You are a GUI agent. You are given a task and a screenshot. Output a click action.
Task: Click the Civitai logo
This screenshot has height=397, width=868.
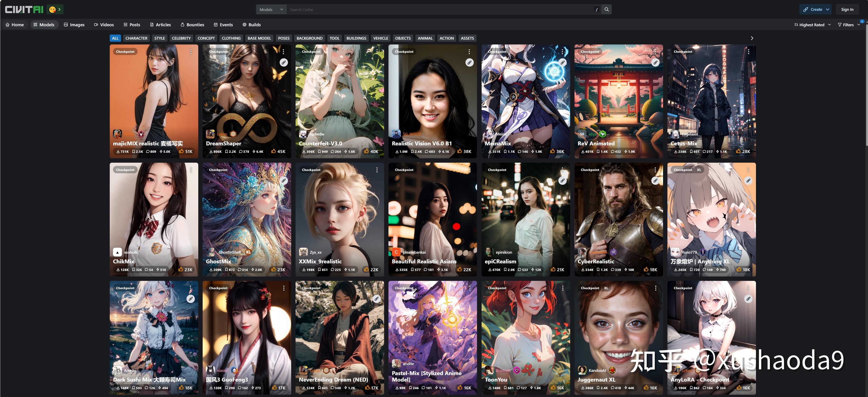click(24, 9)
